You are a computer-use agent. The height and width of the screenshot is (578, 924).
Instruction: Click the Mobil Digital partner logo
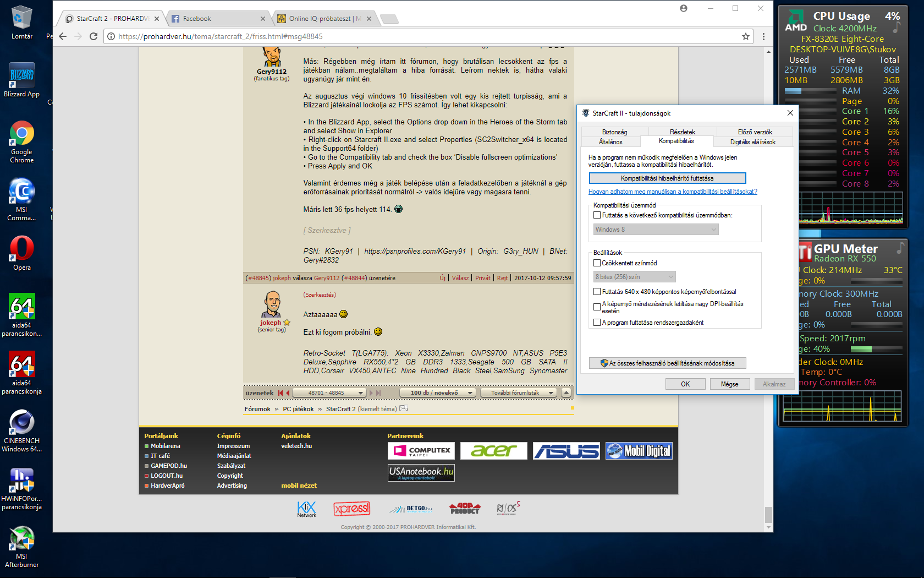(639, 451)
